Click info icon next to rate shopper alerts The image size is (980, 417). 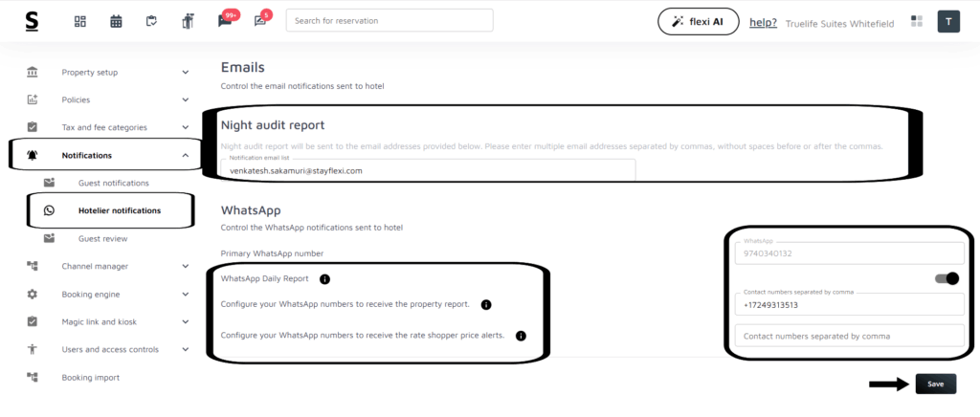tap(522, 336)
